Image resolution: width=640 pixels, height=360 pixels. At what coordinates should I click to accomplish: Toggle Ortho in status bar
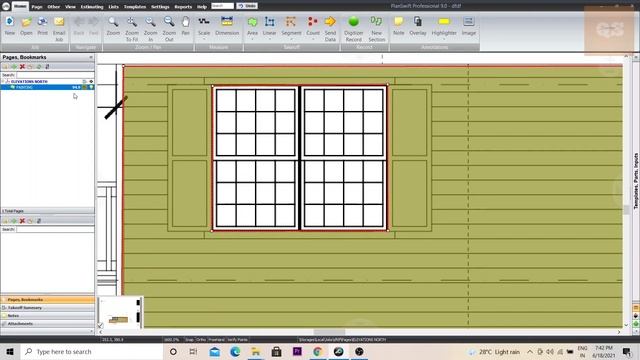click(x=201, y=340)
